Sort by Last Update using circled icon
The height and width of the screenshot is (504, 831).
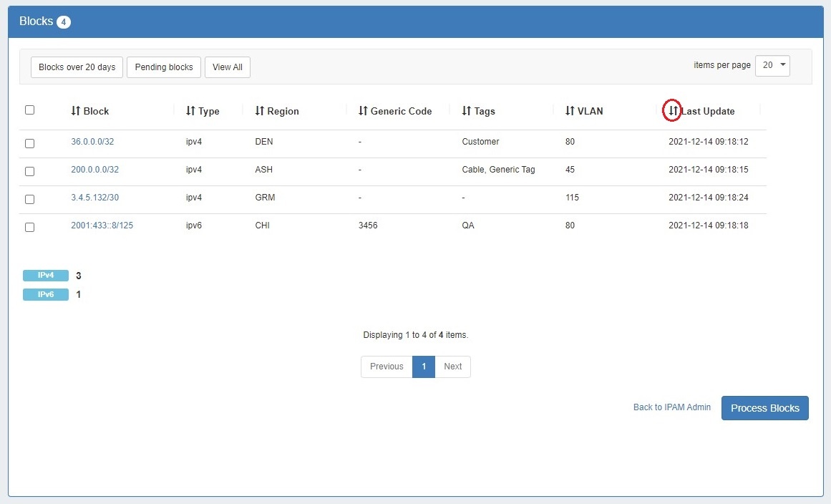tap(672, 111)
